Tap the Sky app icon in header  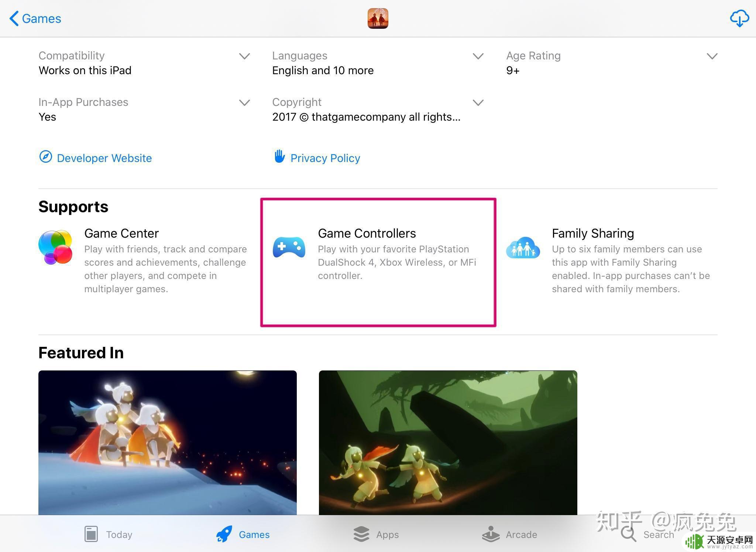click(x=378, y=18)
